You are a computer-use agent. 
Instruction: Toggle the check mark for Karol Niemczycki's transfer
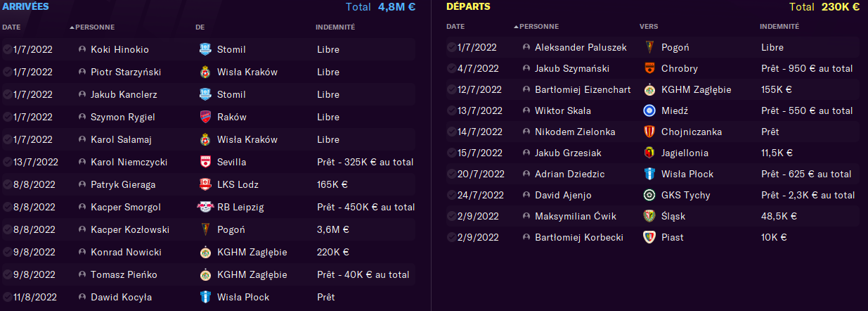click(x=7, y=162)
